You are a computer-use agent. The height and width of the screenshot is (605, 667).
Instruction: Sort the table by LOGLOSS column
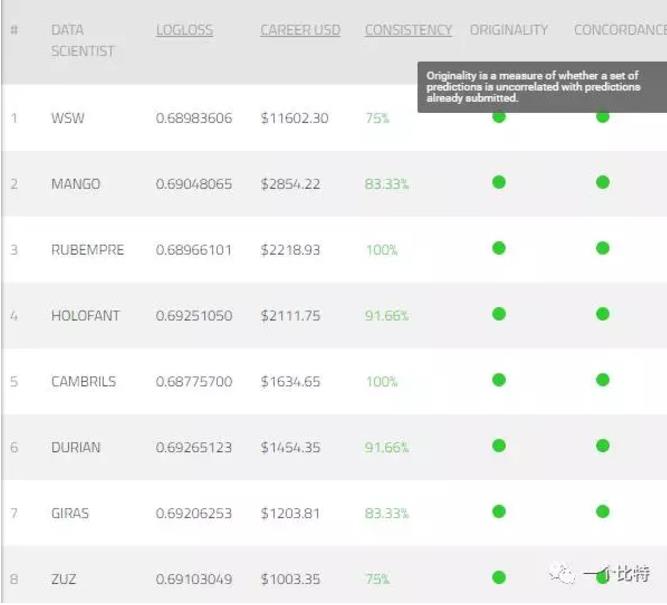pos(184,30)
